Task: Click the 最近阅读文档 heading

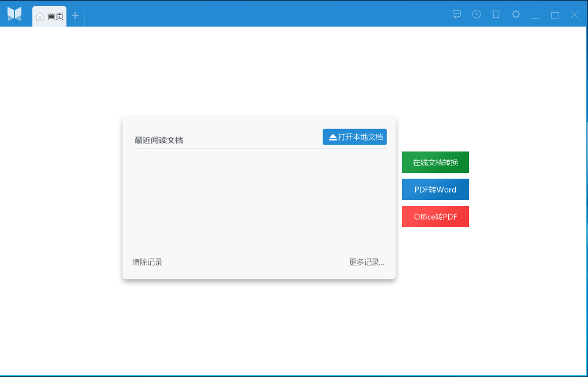Action: point(159,140)
